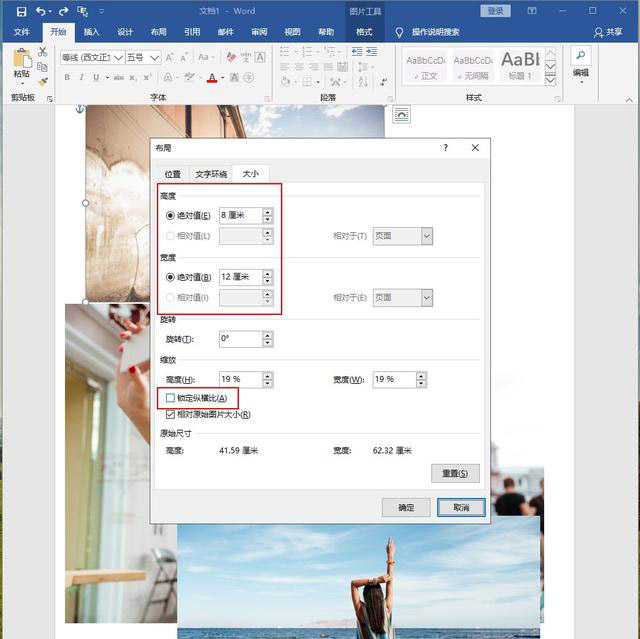This screenshot has width=640, height=639.
Task: Enable lock aspect ratio checkbox
Action: (170, 398)
